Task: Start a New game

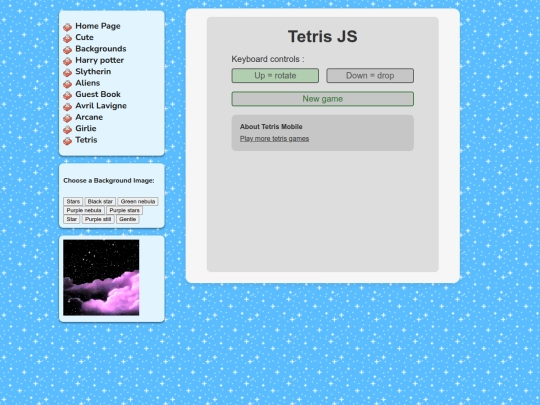Action: [x=323, y=99]
